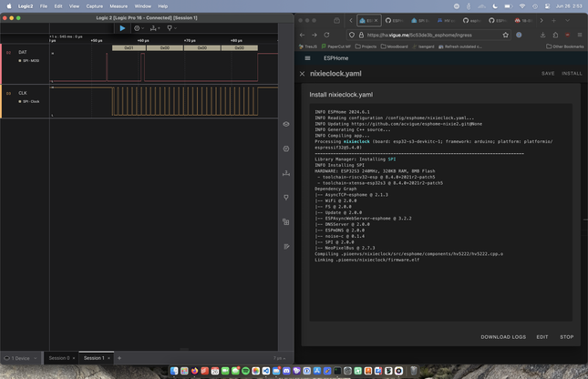Select the DAT channel label
This screenshot has height=379, width=588.
pos(23,52)
